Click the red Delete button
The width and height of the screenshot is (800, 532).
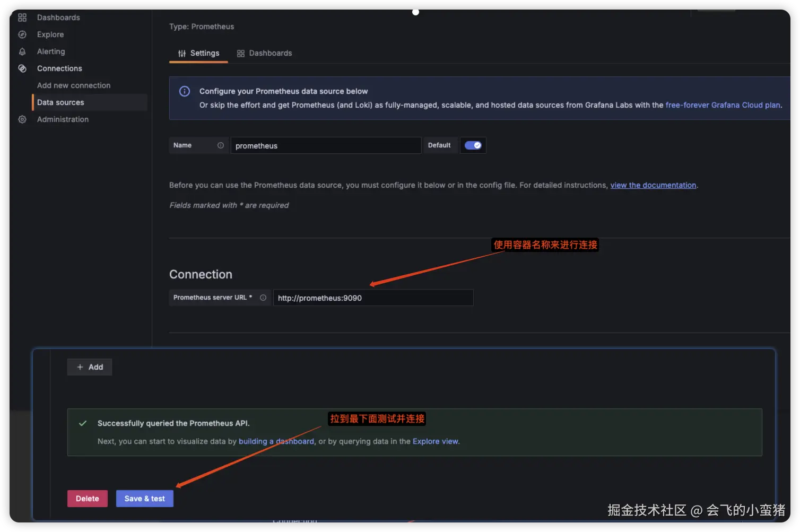(x=88, y=499)
